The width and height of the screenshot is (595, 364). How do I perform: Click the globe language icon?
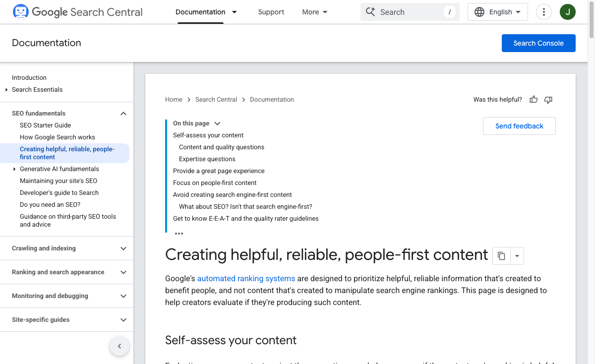tap(479, 12)
